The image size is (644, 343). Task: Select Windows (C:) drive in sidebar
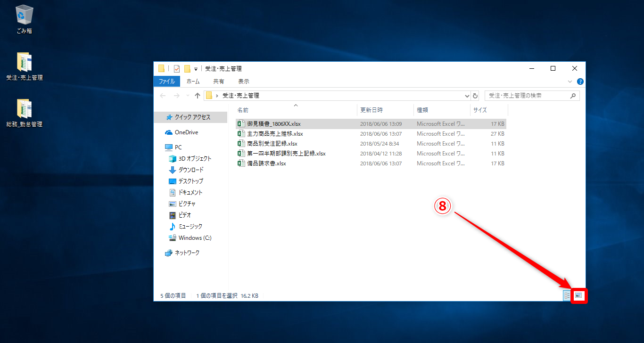tap(191, 237)
